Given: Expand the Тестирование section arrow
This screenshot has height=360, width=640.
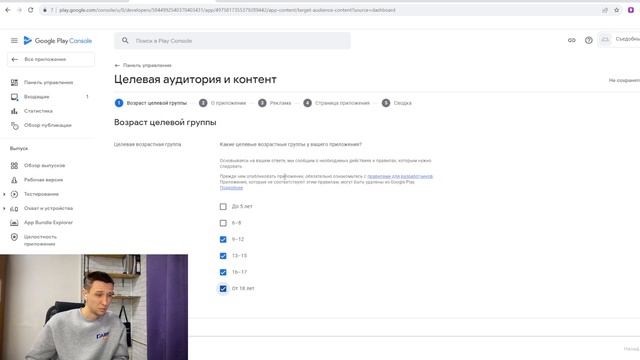Looking at the screenshot, I should point(4,194).
